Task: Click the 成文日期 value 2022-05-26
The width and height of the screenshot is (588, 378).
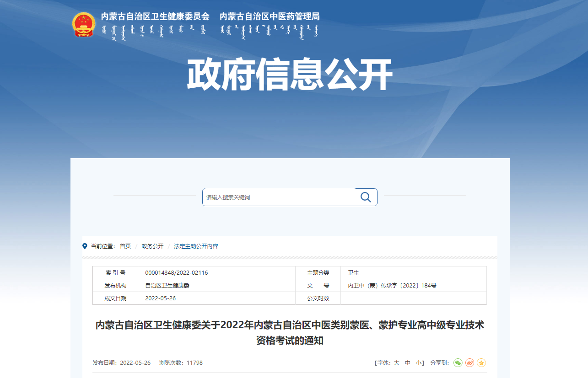Action: point(161,298)
